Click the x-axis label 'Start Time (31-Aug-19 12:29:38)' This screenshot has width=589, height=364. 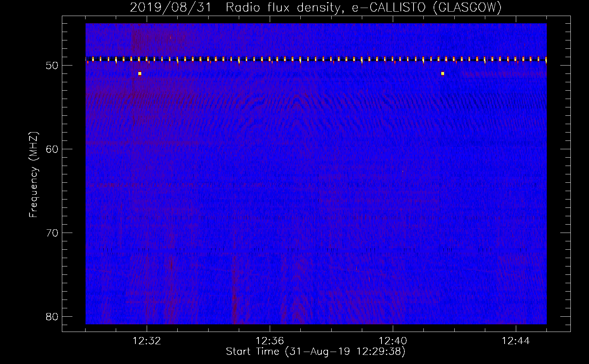coord(316,352)
